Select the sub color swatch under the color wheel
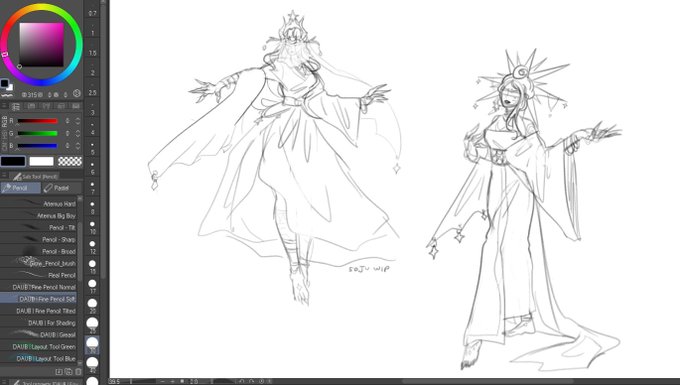This screenshot has width=680, height=385. 10,88
